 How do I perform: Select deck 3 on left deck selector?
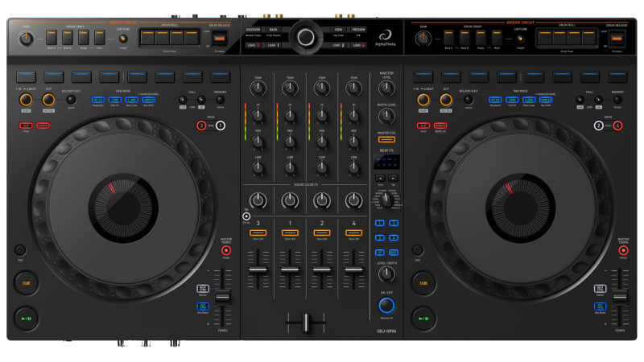pyautogui.click(x=201, y=125)
